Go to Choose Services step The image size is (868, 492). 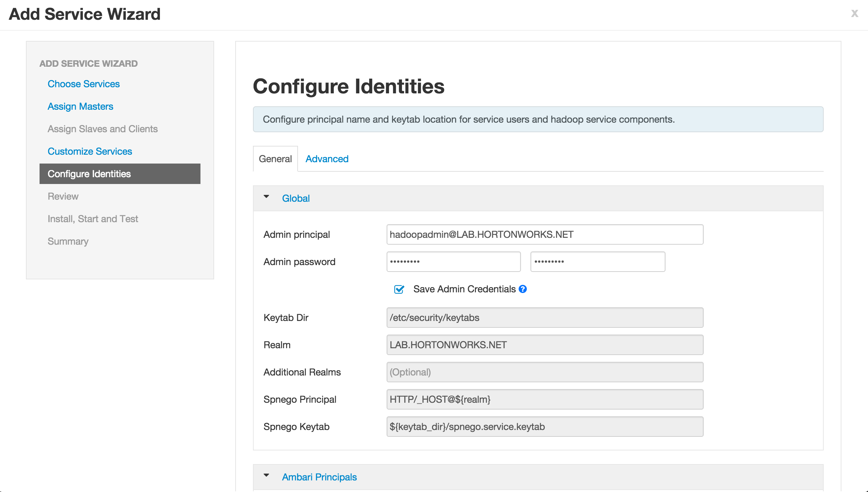coord(84,84)
